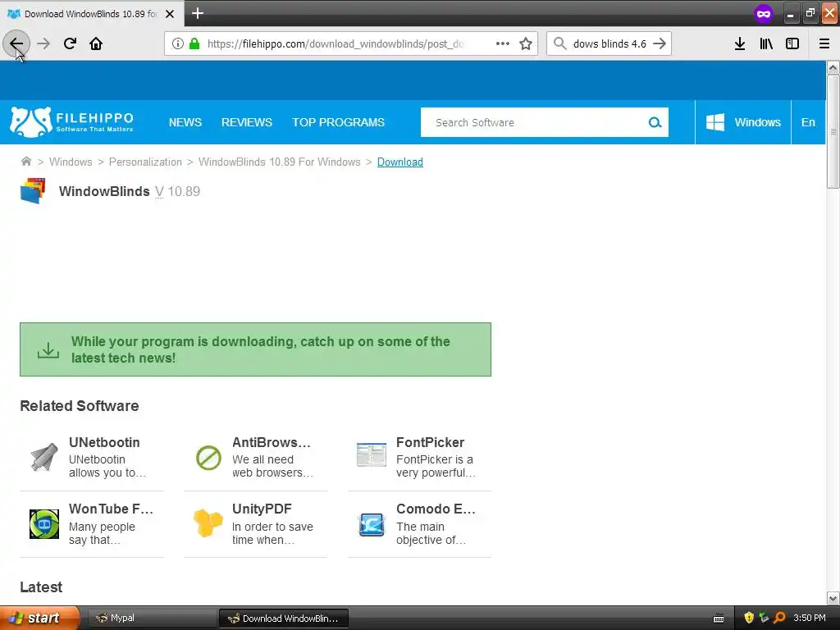Click the green downloading notice banner

pyautogui.click(x=256, y=349)
